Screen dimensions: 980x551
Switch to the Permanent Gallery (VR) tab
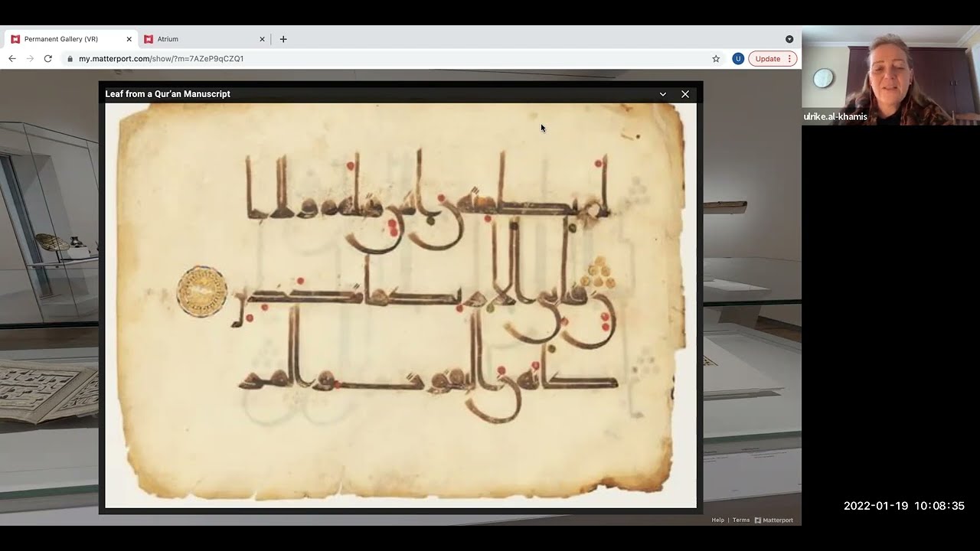(x=70, y=39)
